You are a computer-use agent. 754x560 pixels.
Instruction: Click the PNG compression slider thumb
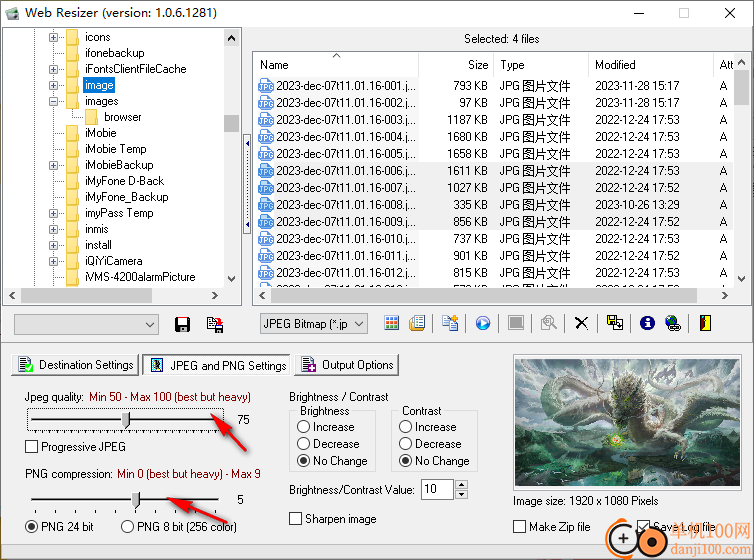[x=136, y=500]
